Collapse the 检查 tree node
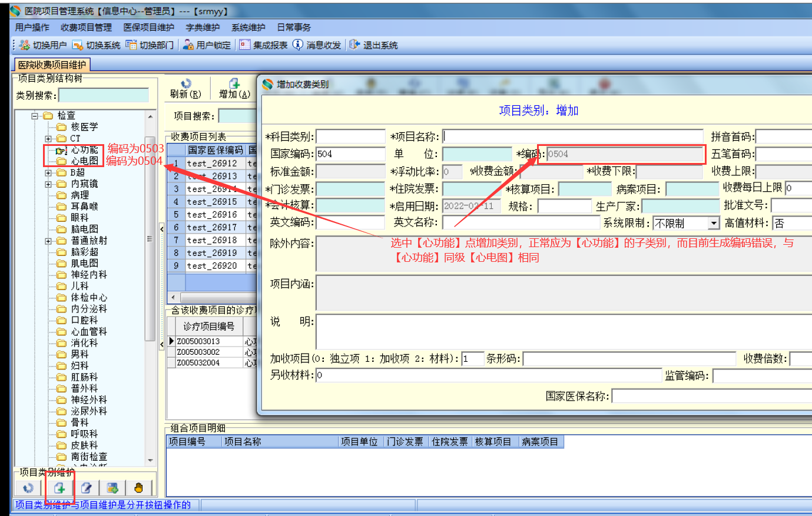812x516 pixels. (35, 116)
